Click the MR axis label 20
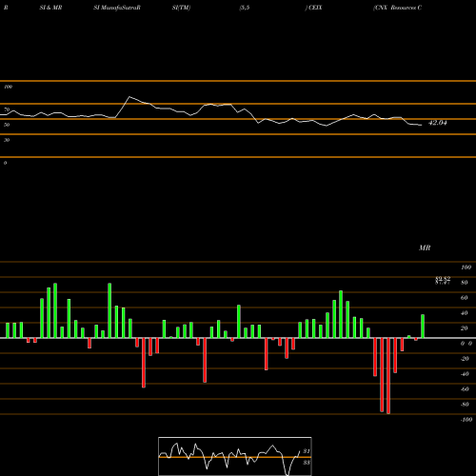Image resolution: width=476 pixels, height=476 pixels. (x=464, y=328)
